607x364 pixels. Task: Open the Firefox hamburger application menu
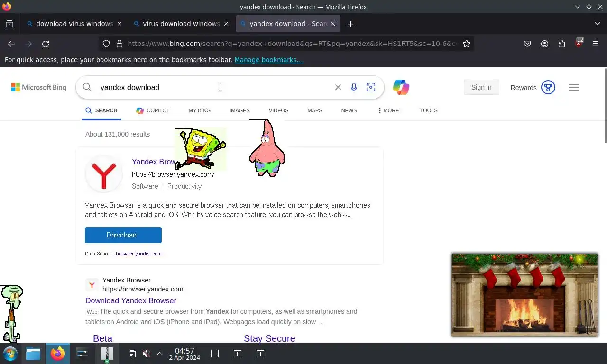point(596,44)
